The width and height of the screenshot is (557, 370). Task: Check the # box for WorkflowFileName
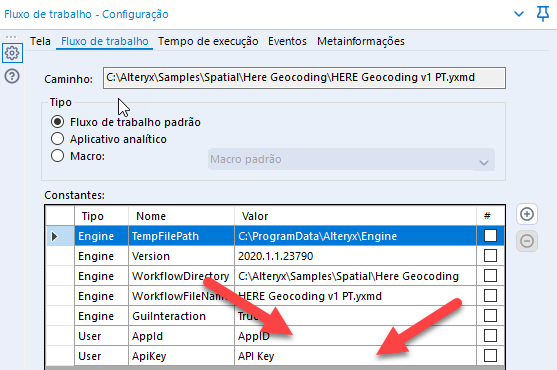[x=490, y=295]
